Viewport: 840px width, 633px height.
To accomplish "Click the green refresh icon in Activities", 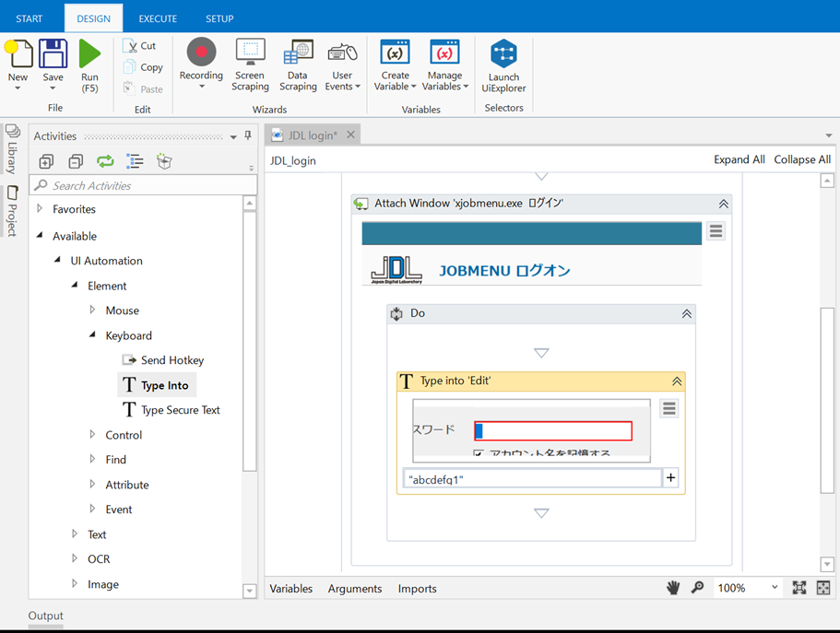I will [x=105, y=161].
